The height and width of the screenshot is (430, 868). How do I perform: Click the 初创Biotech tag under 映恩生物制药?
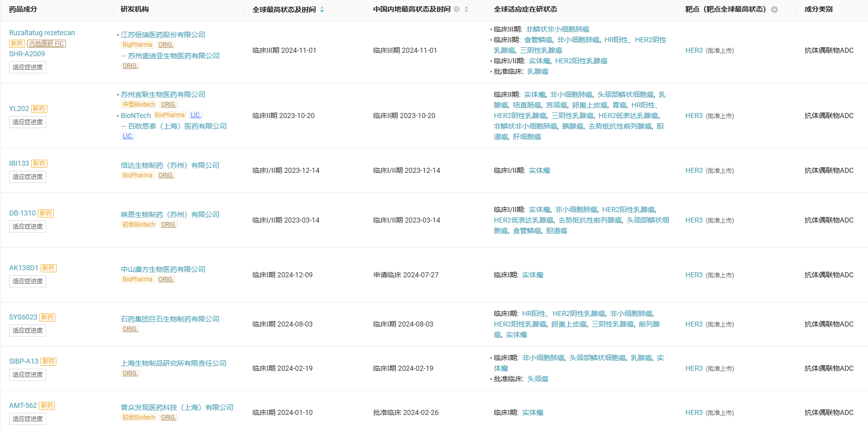pyautogui.click(x=139, y=225)
